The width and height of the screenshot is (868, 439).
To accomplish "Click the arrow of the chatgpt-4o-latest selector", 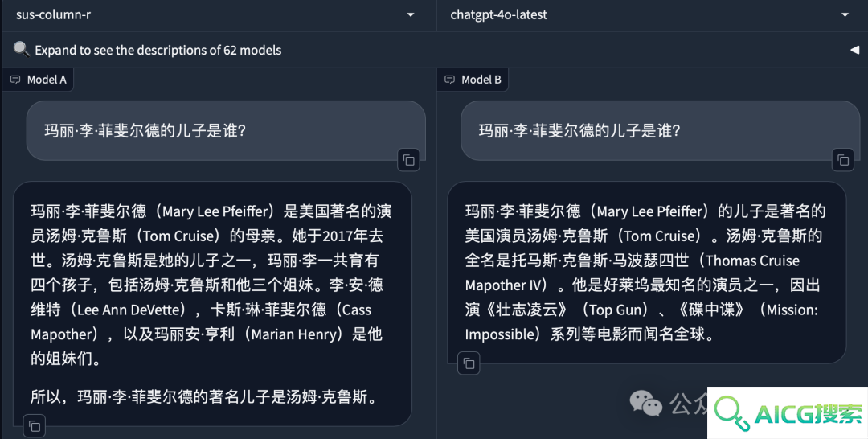I will point(845,15).
